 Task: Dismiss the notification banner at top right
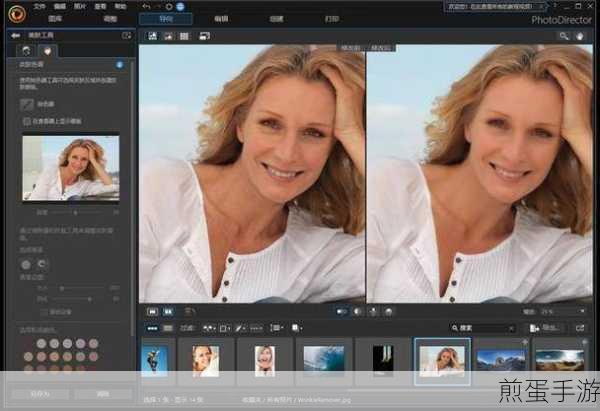click(541, 7)
